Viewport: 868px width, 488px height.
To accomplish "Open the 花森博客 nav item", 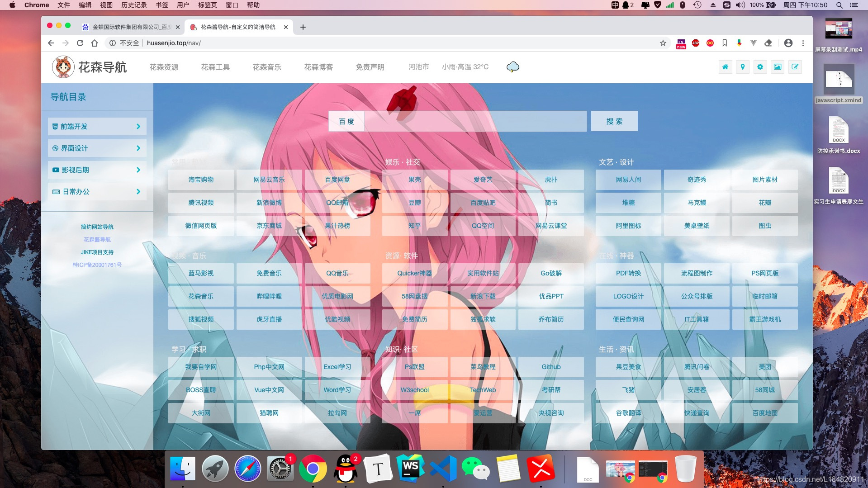I will point(318,67).
